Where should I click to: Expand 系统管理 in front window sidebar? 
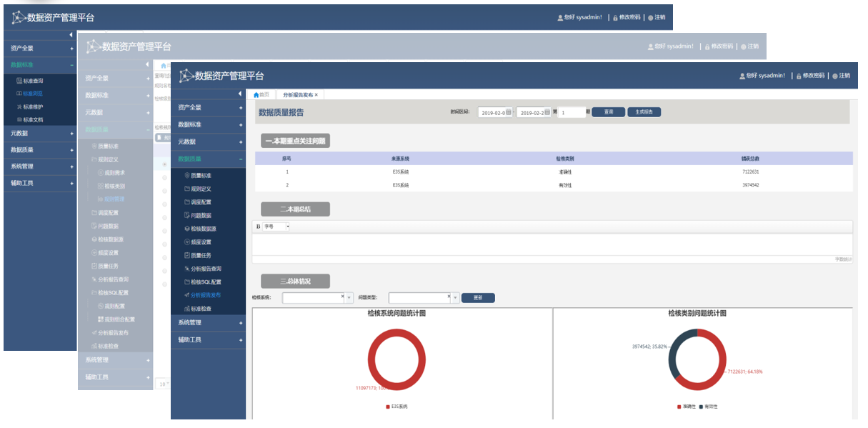pyautogui.click(x=208, y=323)
